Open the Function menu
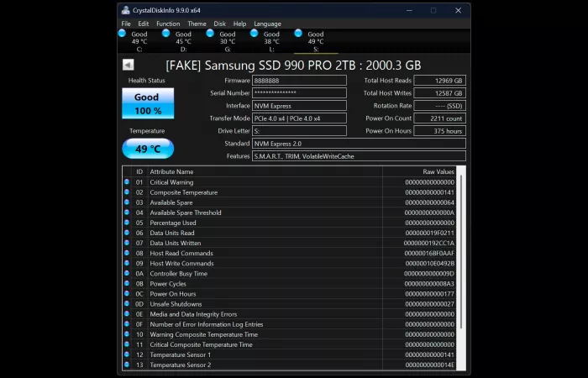 [x=168, y=24]
